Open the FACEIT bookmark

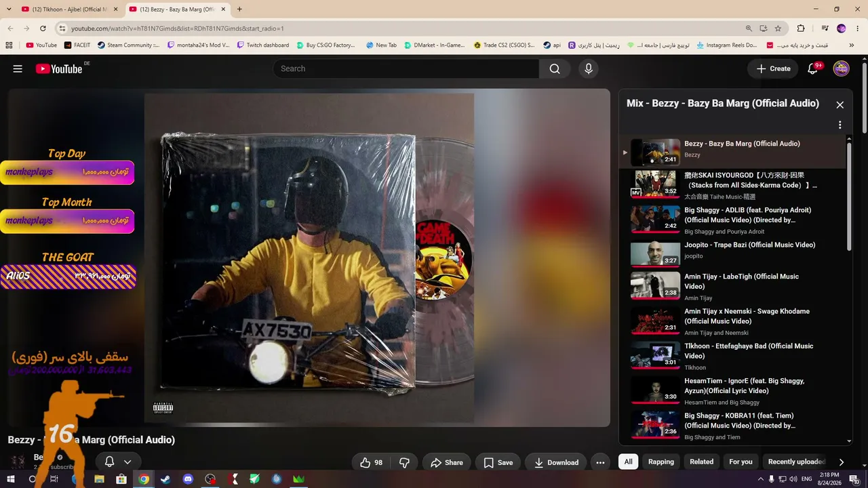(x=77, y=45)
